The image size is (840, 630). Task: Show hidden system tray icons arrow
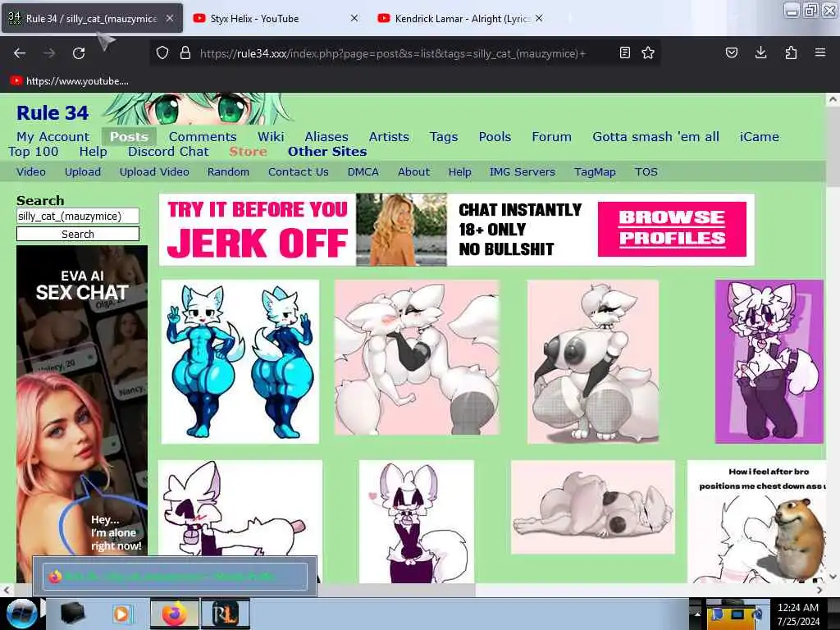coord(697,614)
